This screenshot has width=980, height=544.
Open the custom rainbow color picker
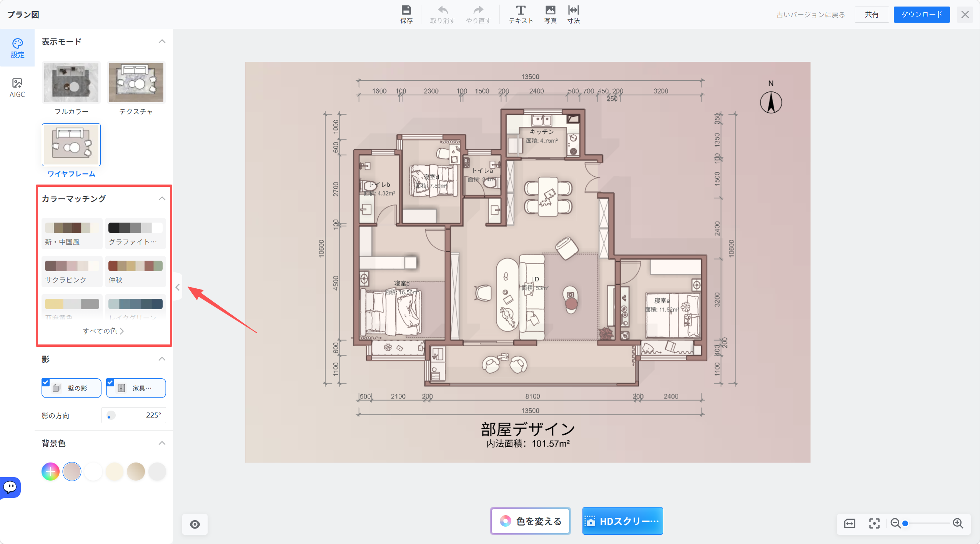(50, 471)
